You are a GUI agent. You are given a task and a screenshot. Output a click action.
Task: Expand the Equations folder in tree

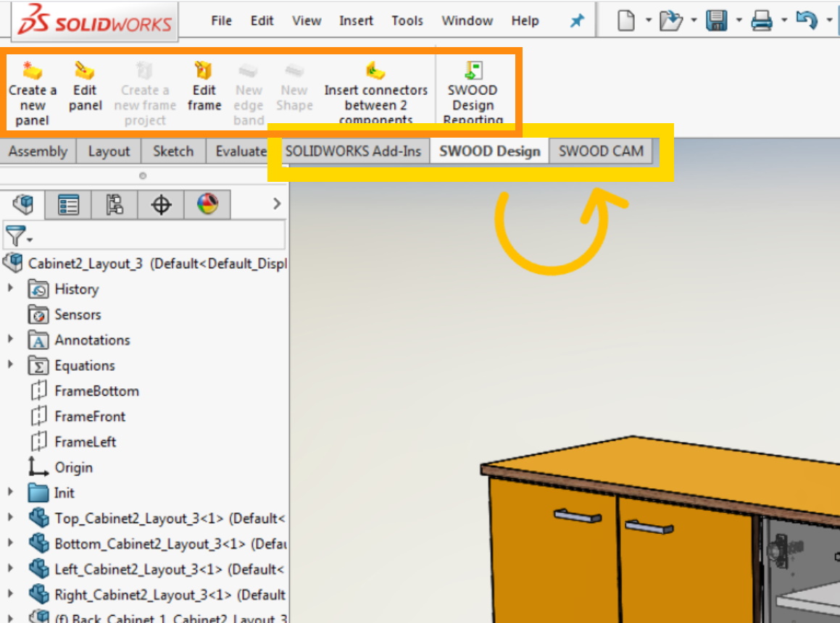coord(11,365)
